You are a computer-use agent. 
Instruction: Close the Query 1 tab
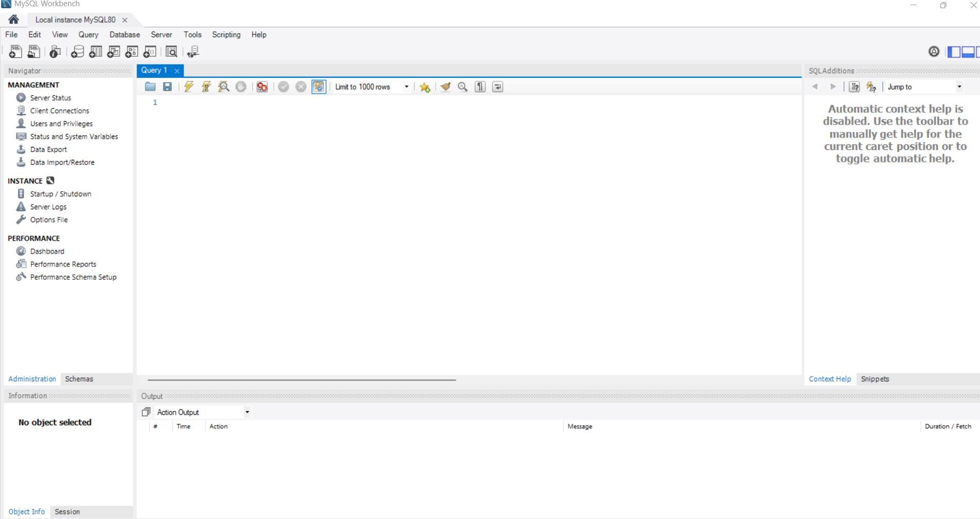click(177, 71)
